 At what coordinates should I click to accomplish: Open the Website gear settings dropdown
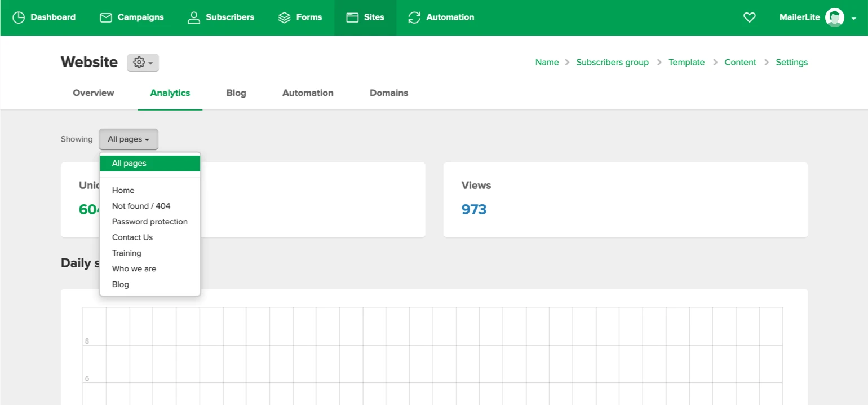pos(143,63)
